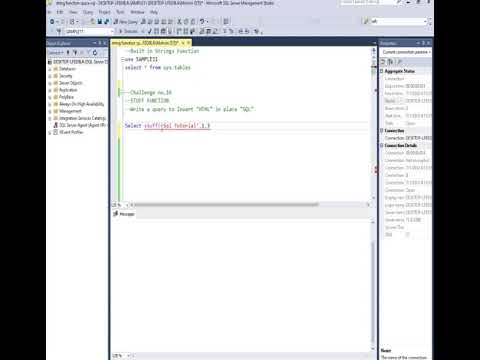This screenshot has height=360, width=480.
Task: Click the Save file toolbar icon
Action: (x=100, y=22)
